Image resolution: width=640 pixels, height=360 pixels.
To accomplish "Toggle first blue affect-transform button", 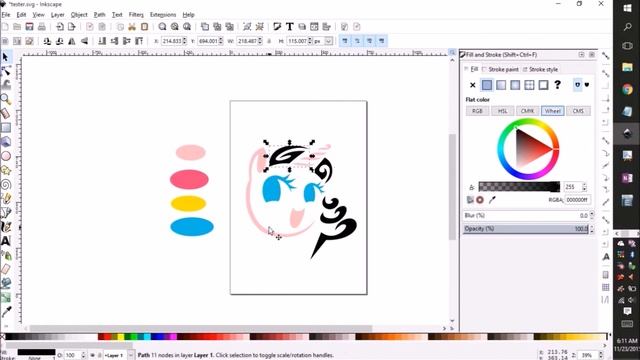I will [345, 41].
